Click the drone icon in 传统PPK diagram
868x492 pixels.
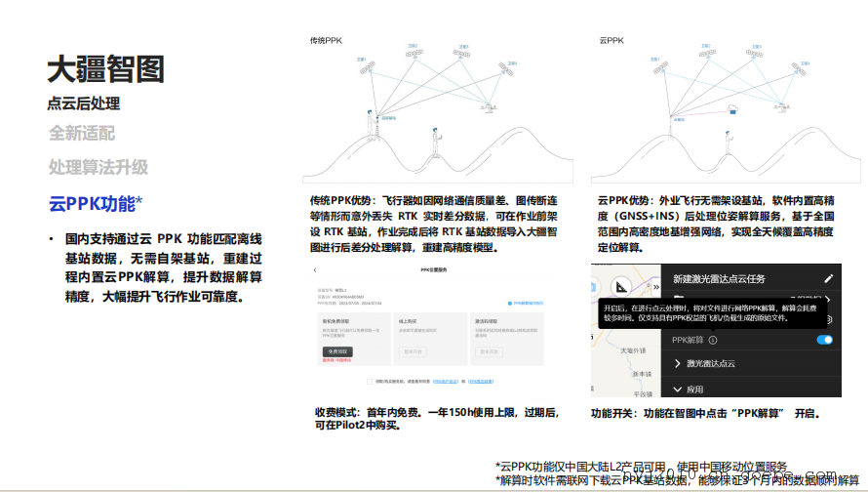pyautogui.click(x=485, y=106)
